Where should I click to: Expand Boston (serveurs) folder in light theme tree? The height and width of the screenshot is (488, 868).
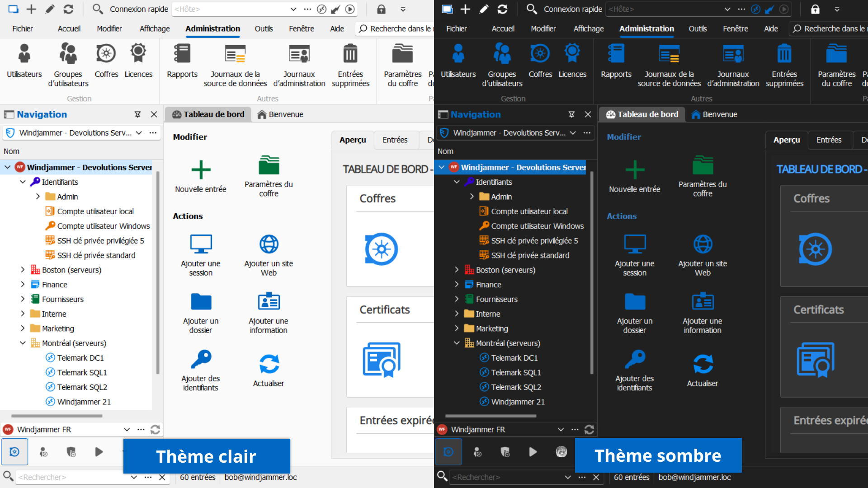[23, 270]
